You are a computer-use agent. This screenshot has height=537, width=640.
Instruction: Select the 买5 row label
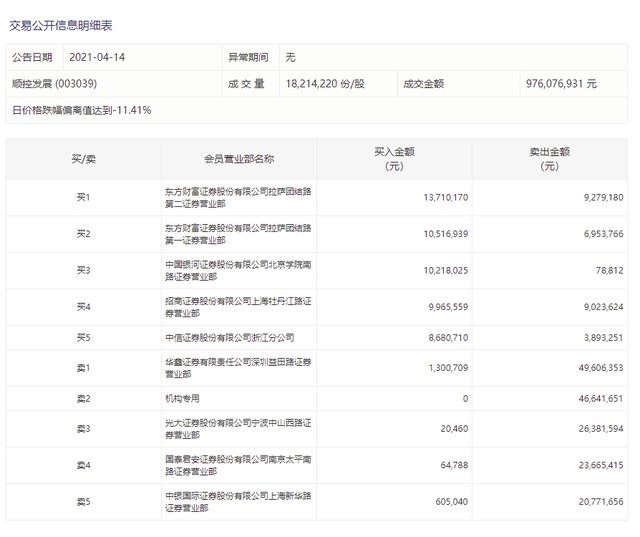[83, 337]
